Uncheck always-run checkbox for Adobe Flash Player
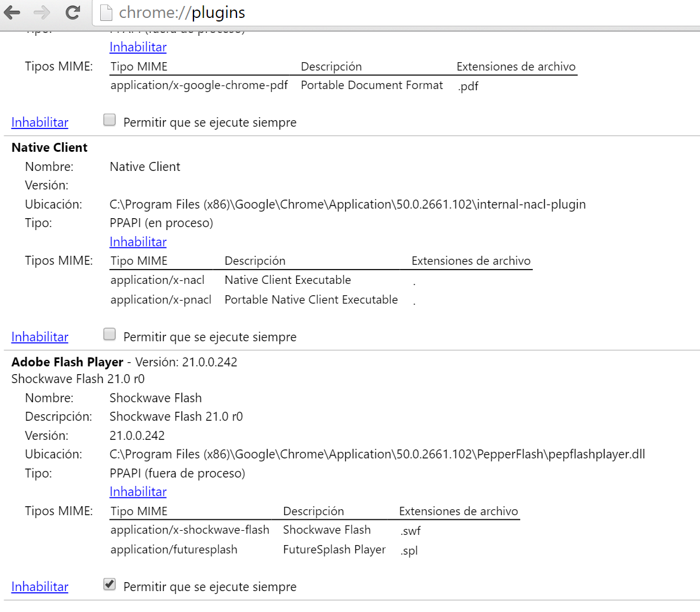The image size is (700, 612). click(x=109, y=585)
